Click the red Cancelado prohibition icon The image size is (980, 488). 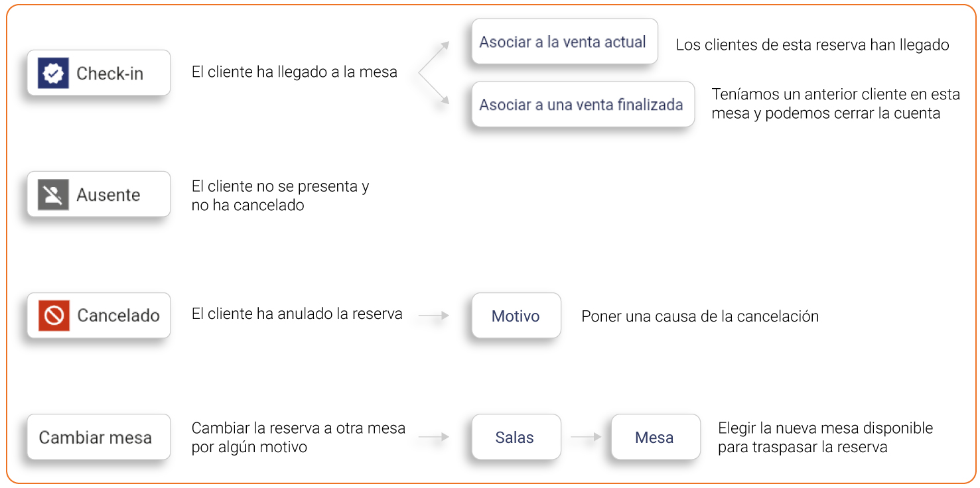[53, 316]
